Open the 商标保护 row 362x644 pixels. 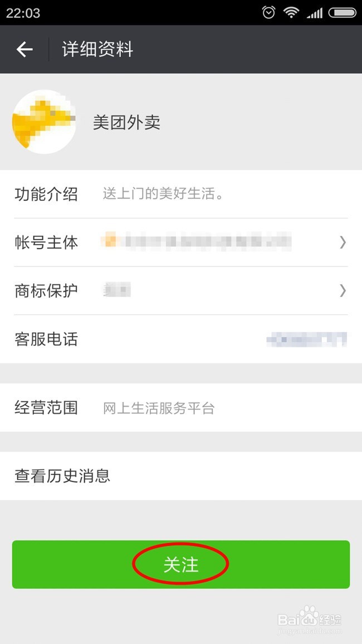point(181,291)
